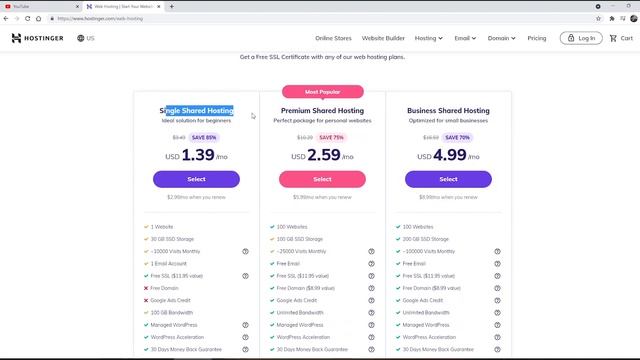Click the Most Popular badge
The width and height of the screenshot is (640, 360).
click(x=322, y=92)
